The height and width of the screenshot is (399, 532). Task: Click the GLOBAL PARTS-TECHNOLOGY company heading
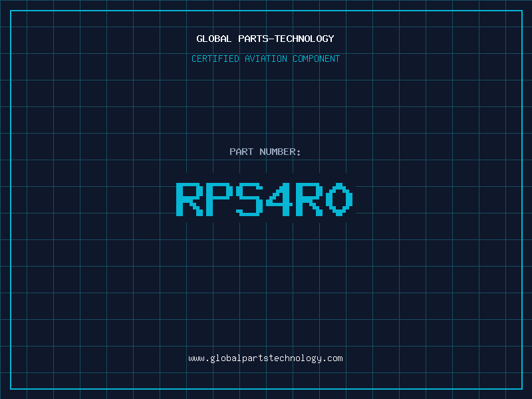(x=265, y=39)
